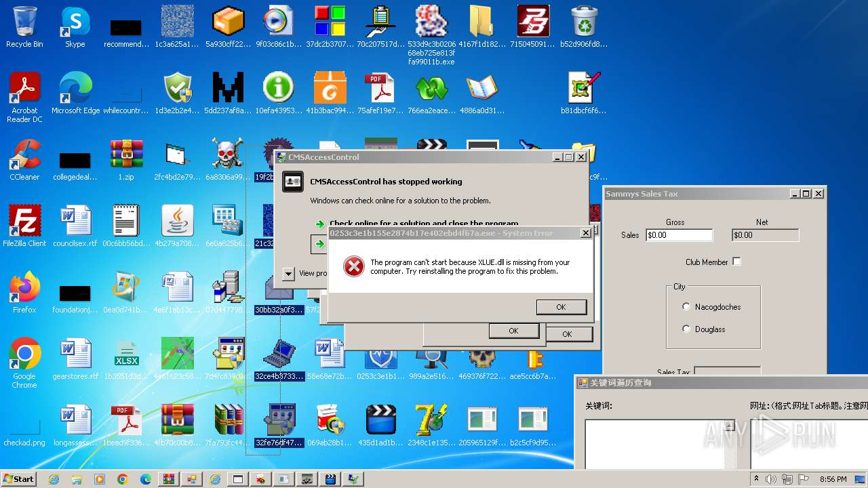Viewport: 868px width, 488px height.
Task: Select the Nacogdoches radio button
Action: (686, 307)
